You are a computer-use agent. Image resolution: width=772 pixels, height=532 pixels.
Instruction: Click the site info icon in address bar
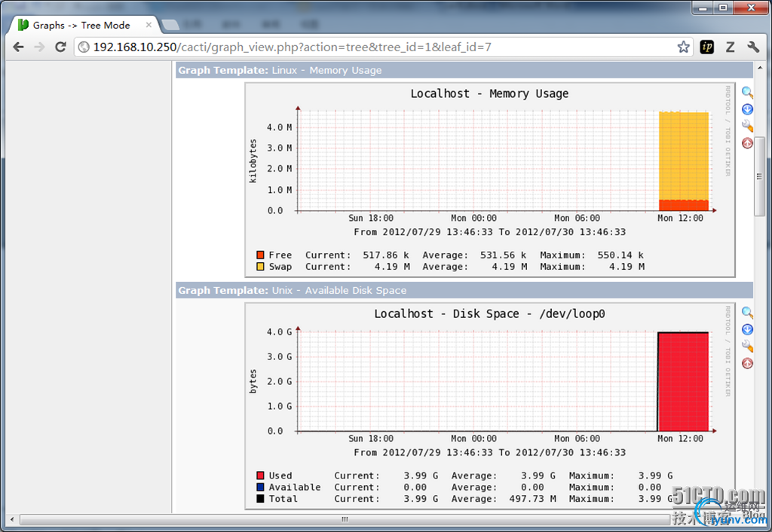[x=84, y=47]
